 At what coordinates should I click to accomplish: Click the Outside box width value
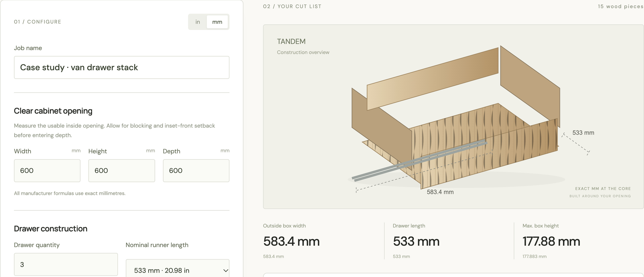click(291, 241)
